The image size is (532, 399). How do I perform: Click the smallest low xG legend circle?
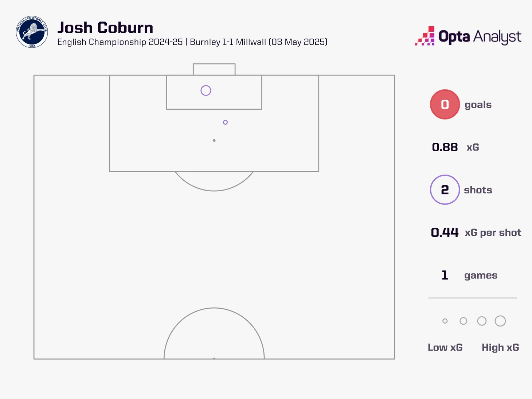[x=445, y=321]
